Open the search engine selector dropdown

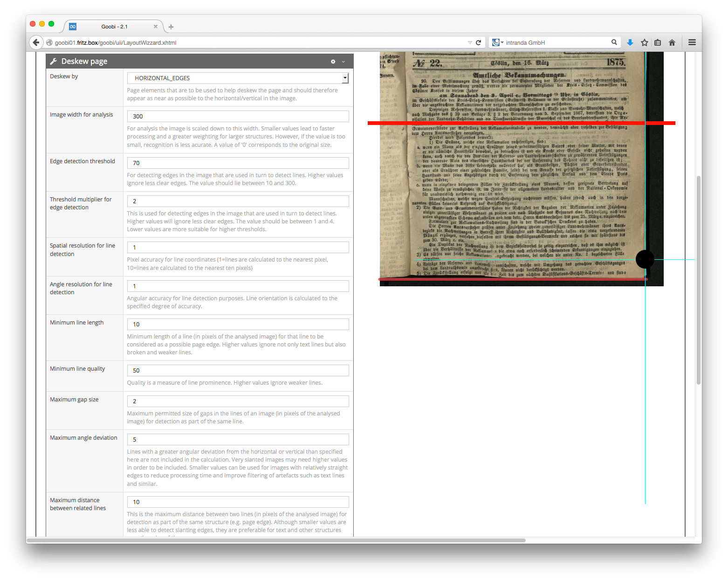pos(498,42)
